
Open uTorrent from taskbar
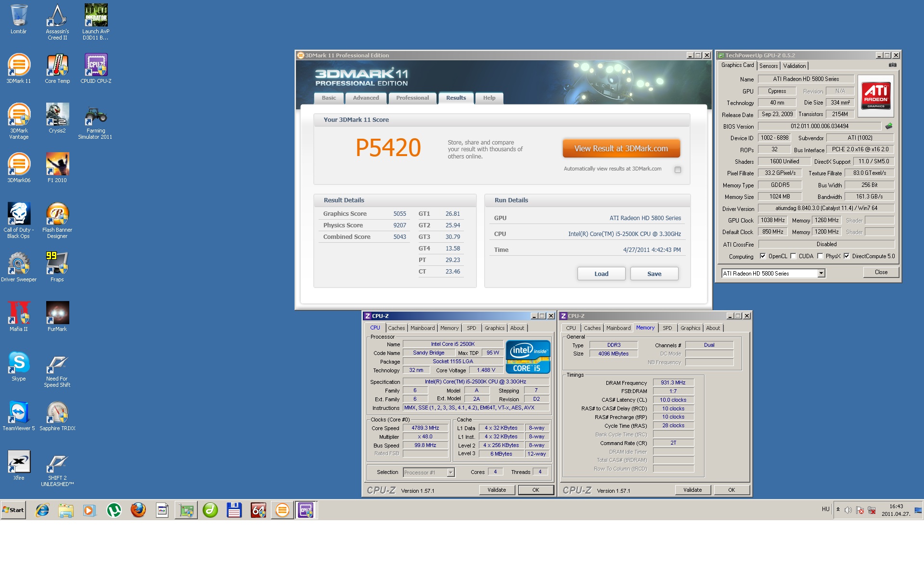[x=114, y=510]
